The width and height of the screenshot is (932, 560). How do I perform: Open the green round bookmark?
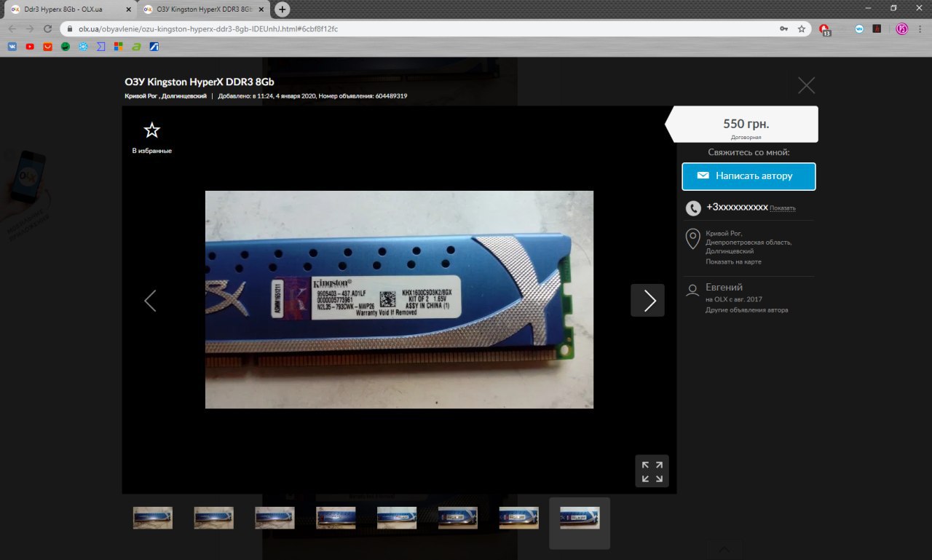pyautogui.click(x=66, y=47)
